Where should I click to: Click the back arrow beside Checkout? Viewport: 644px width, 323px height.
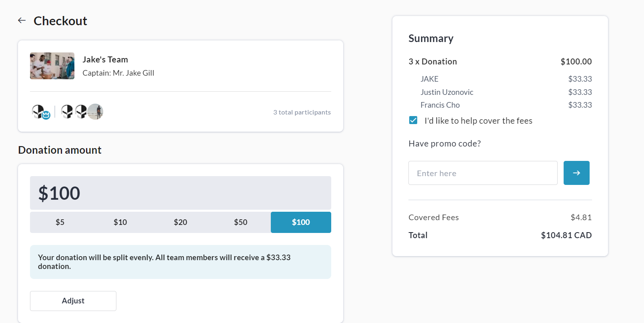pyautogui.click(x=22, y=20)
